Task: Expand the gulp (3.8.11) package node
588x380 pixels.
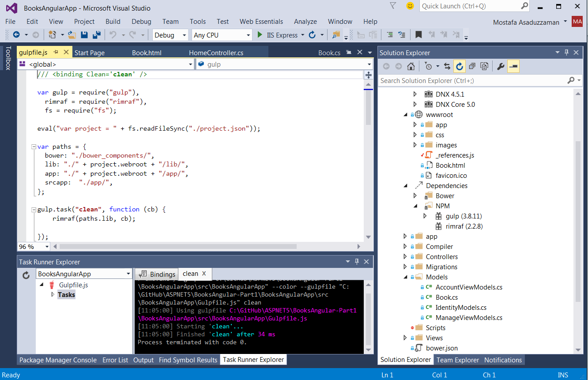Action: click(425, 216)
